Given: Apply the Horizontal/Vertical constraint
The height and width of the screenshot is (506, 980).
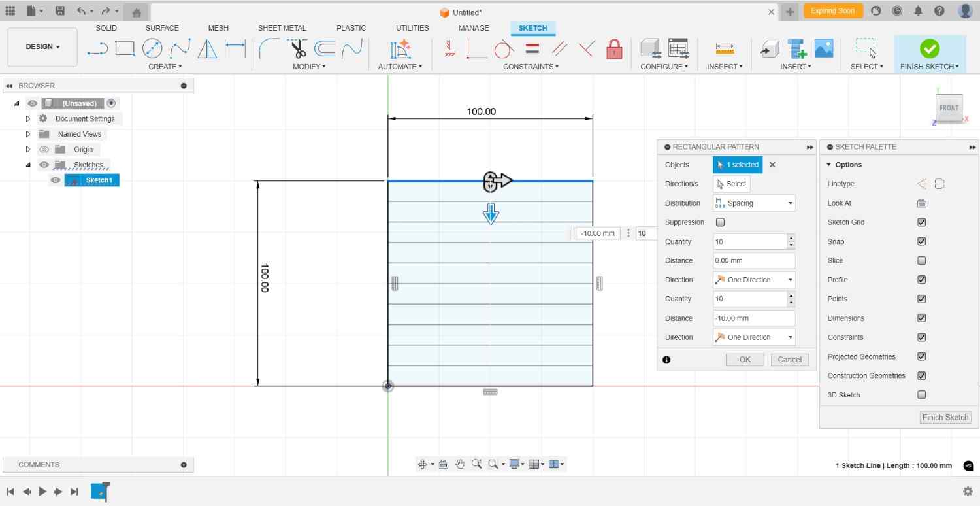Looking at the screenshot, I should click(451, 48).
